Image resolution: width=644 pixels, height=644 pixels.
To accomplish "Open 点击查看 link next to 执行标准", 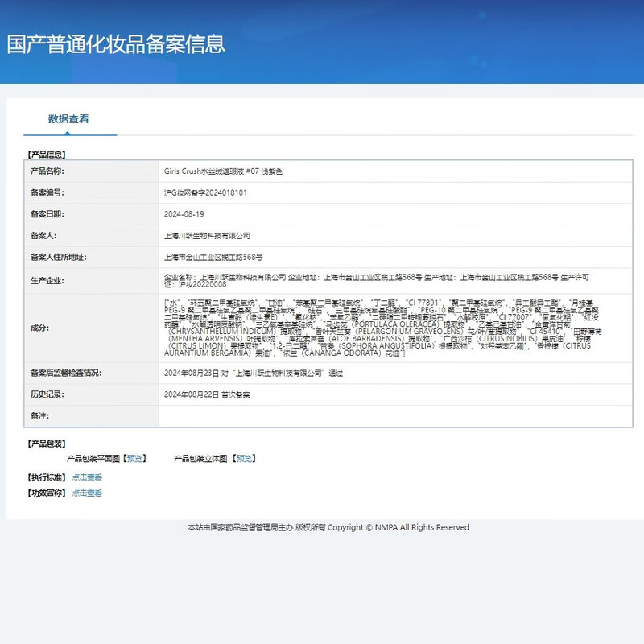I will (x=87, y=477).
